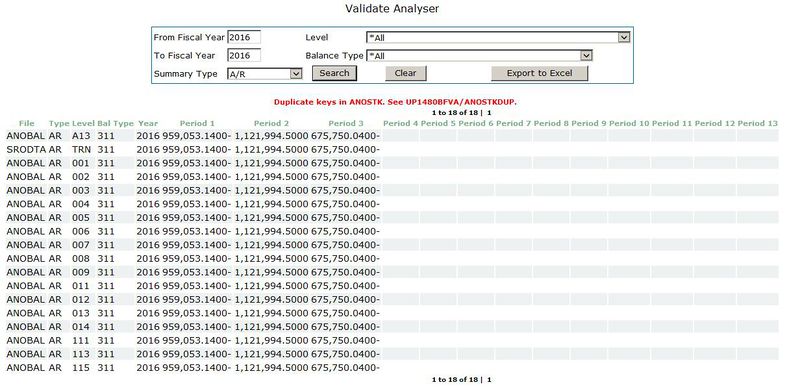
Task: Select level 008 cell
Action: click(81, 258)
